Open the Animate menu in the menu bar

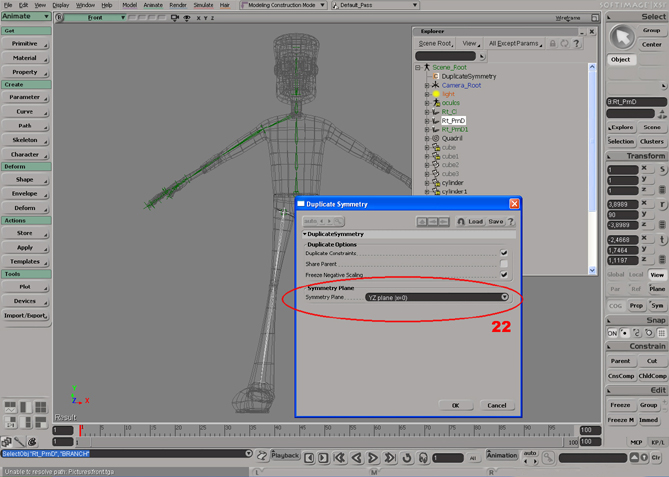point(152,5)
